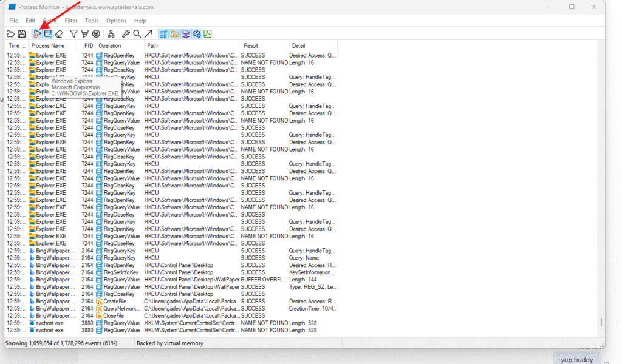622x364 pixels.
Task: Open the Filter funnel icon
Action: (x=73, y=34)
